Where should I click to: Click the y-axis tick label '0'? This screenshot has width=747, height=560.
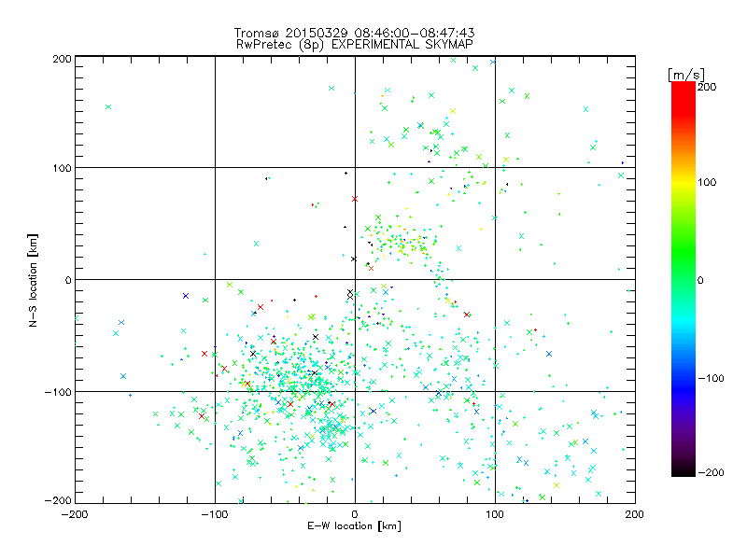coord(68,280)
